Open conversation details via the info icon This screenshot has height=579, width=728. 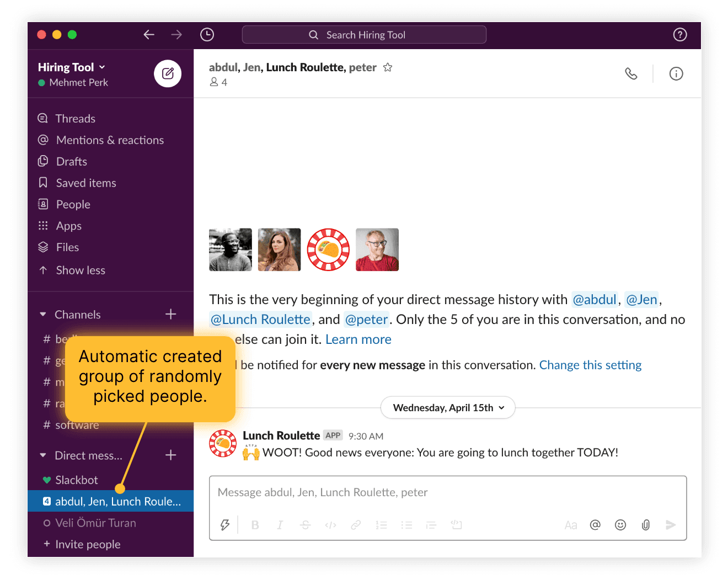676,73
